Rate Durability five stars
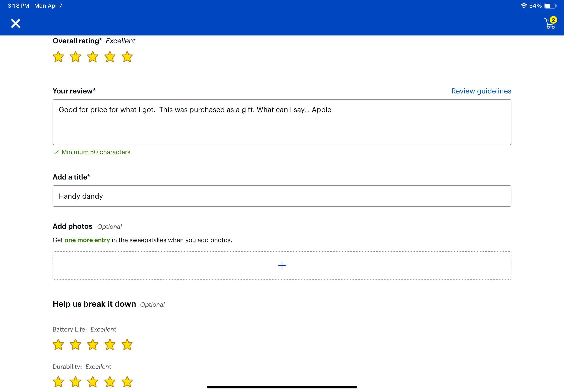Image resolution: width=564 pixels, height=392 pixels. [127, 382]
